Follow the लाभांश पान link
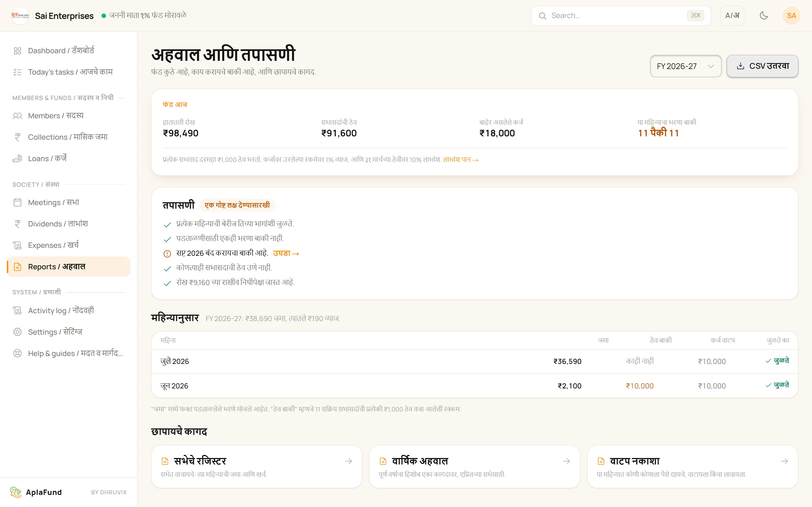812x507 pixels. pyautogui.click(x=461, y=160)
